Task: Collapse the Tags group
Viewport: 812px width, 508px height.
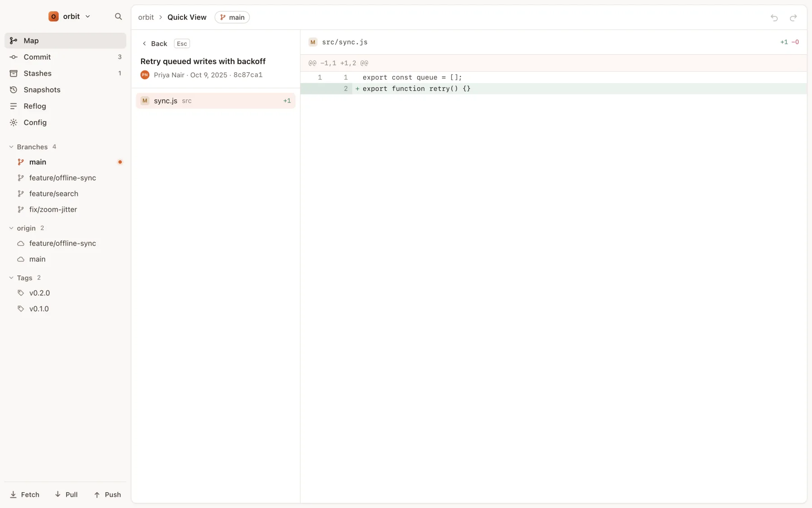Action: tap(25, 278)
